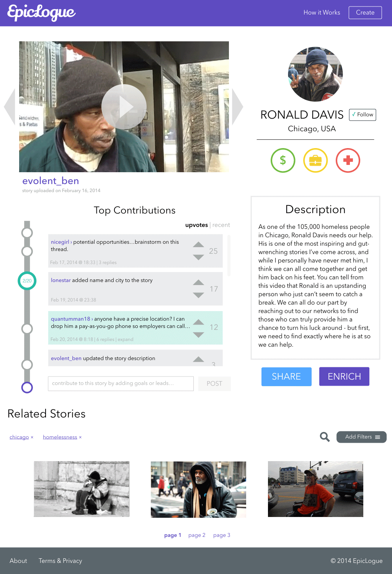Image resolution: width=392 pixels, height=574 pixels.
Task: Click the contribute to this story input
Action: 121,383
